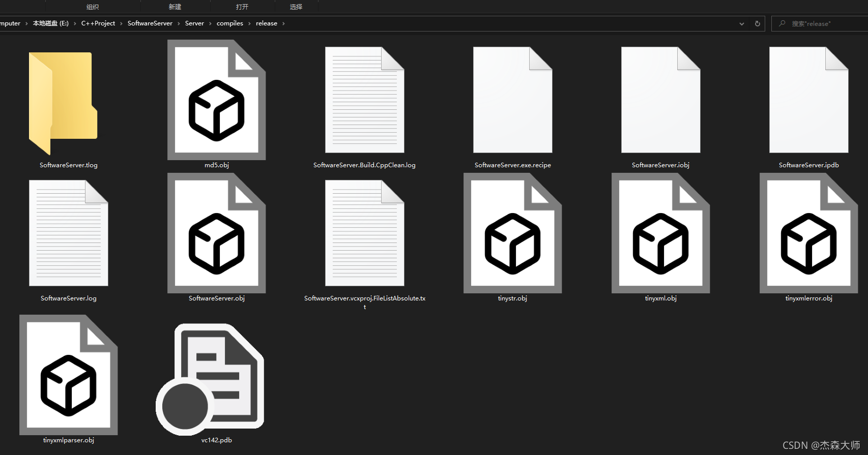Click the tinyxml.obj name label

click(x=661, y=298)
